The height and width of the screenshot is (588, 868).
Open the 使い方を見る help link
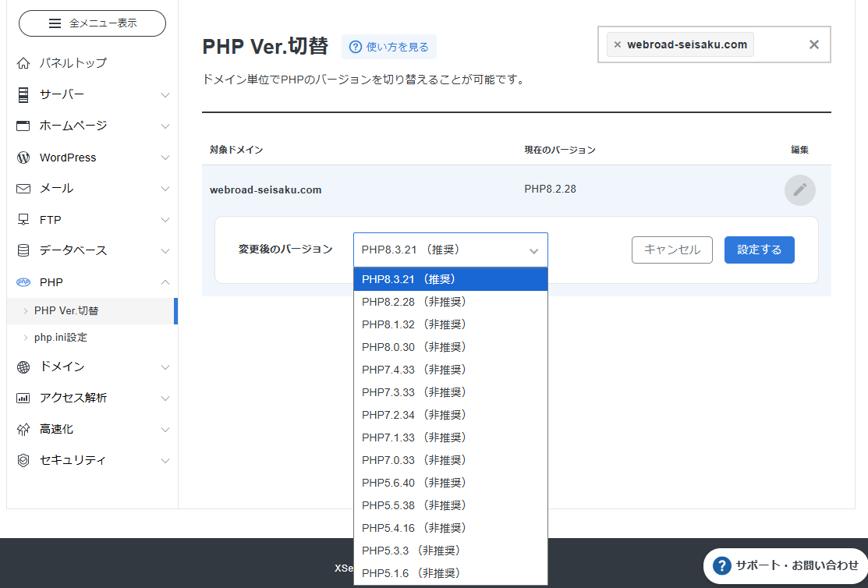click(x=389, y=47)
